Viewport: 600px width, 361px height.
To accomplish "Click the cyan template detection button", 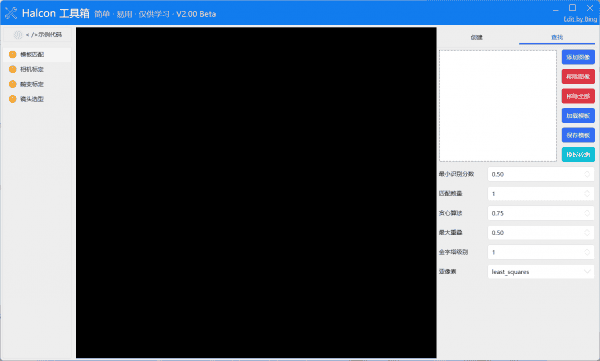I will 578,155.
